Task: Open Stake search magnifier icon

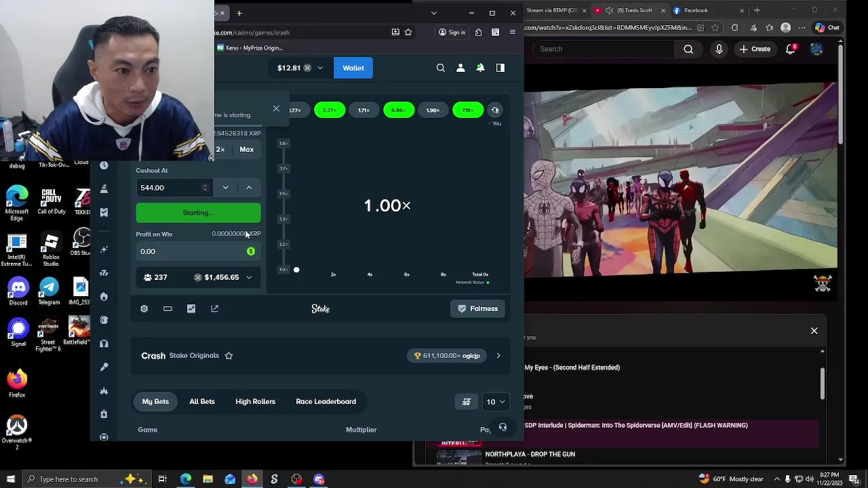Action: pyautogui.click(x=441, y=68)
